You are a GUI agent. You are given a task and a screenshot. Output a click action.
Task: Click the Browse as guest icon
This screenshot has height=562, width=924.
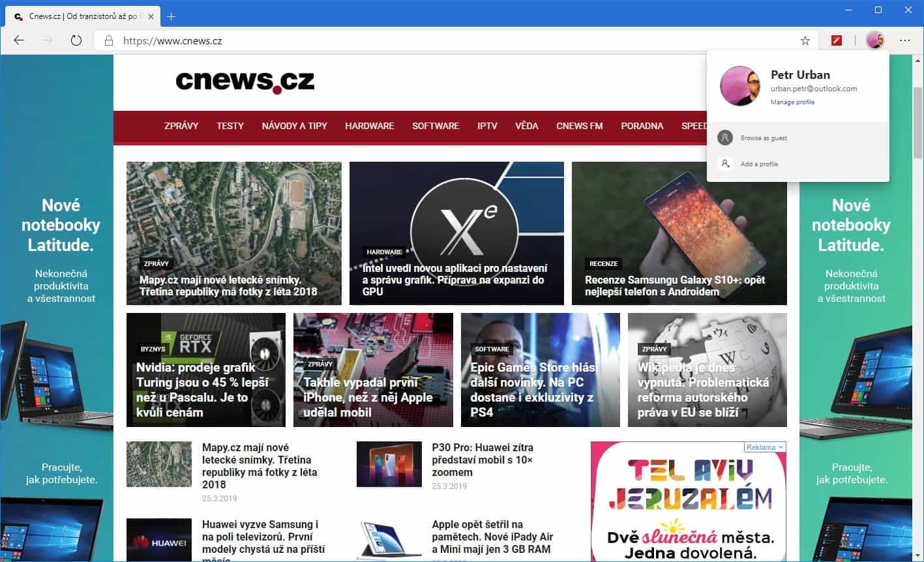click(724, 138)
